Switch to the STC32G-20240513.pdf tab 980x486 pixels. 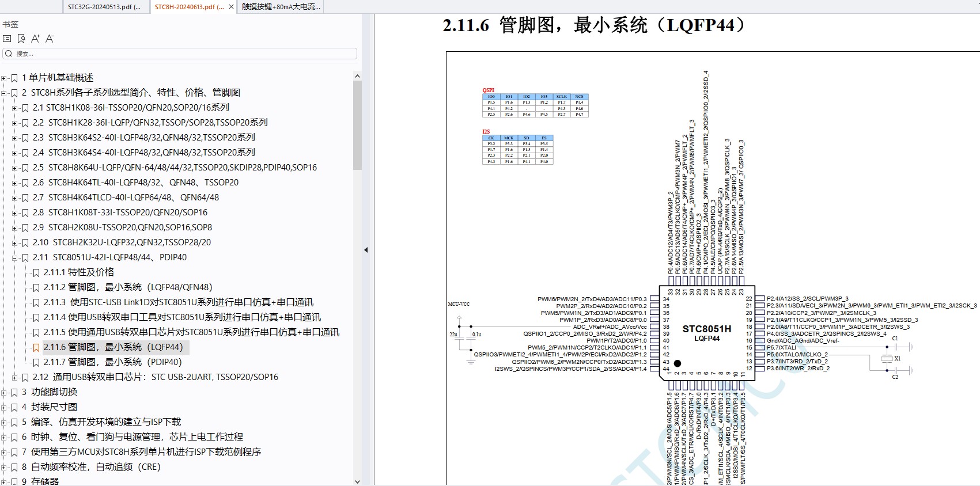(x=105, y=7)
